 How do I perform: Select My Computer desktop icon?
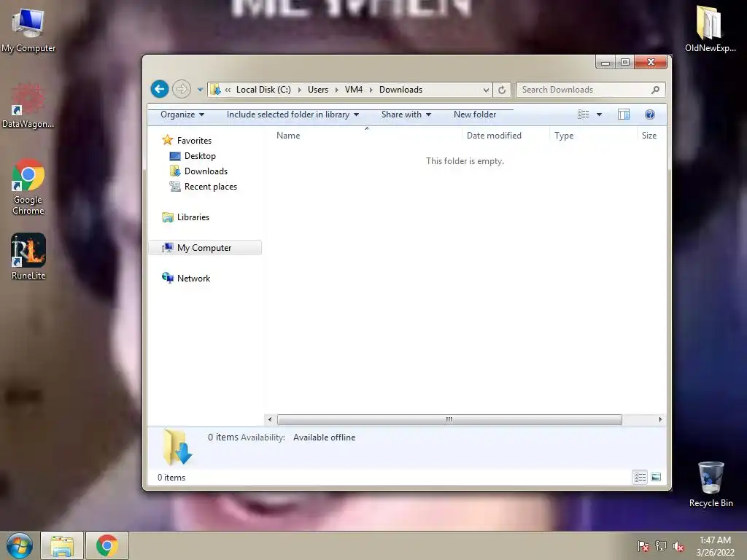(x=28, y=30)
